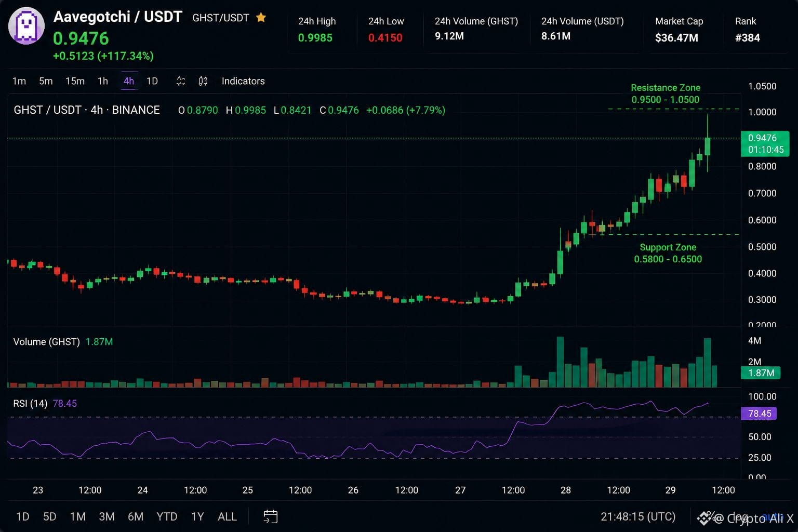The image size is (798, 532).
Task: Set chart range to 6M
Action: pyautogui.click(x=136, y=516)
